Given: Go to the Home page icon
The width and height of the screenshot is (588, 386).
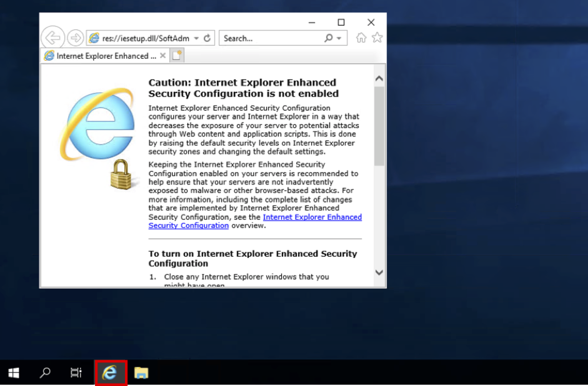Looking at the screenshot, I should click(x=361, y=38).
